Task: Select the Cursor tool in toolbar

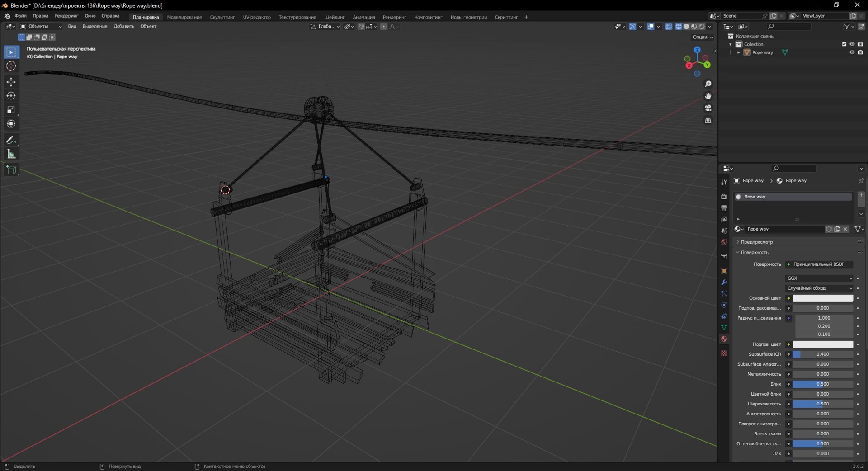Action: (11, 66)
